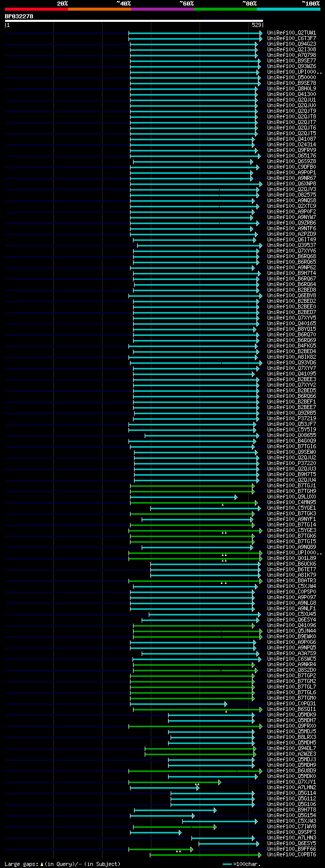Image resolution: width=325 pixels, height=868 pixels.
Task: Click label UniRef100_C4MN95
Action: point(291,502)
